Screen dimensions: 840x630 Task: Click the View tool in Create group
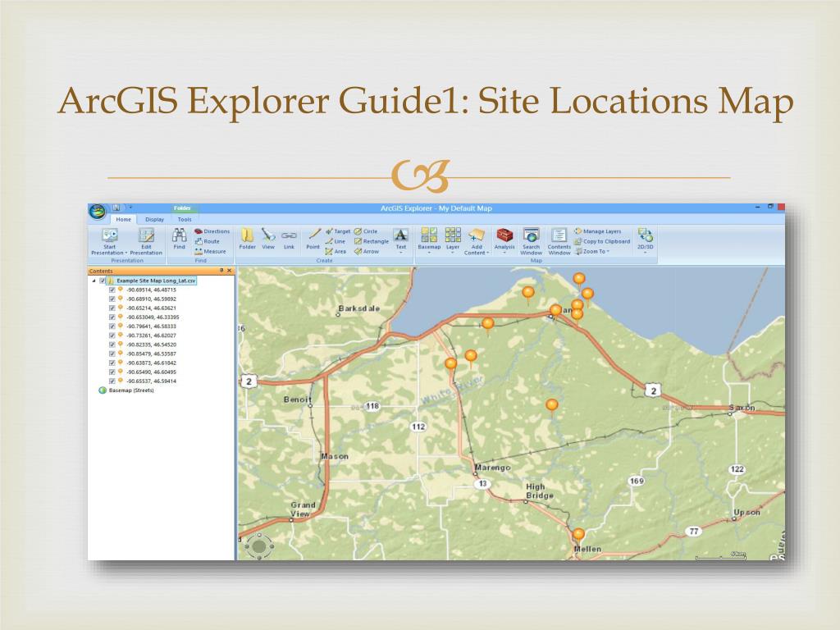click(x=268, y=239)
